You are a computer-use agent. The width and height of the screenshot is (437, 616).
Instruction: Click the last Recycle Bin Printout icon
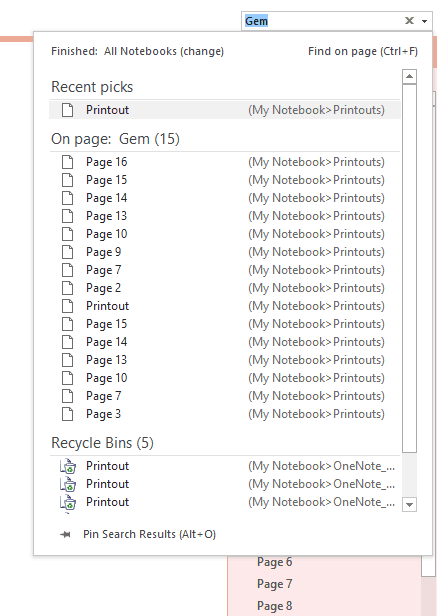pos(68,502)
